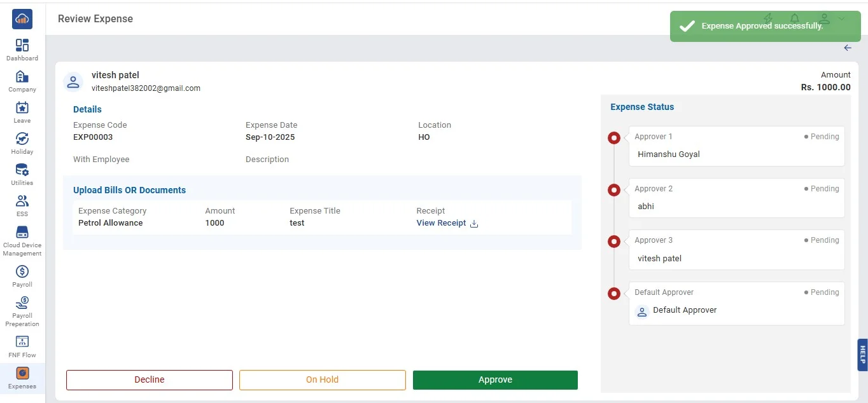Approve the expense with the green button

[495, 380]
